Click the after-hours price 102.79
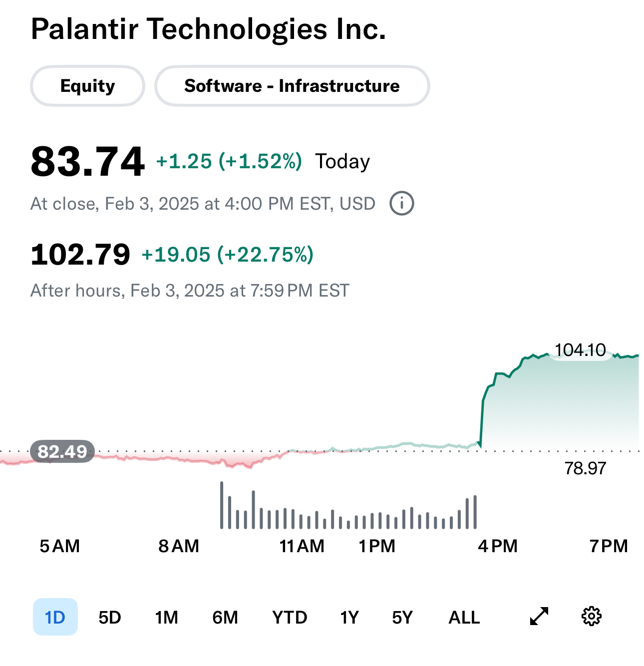This screenshot has width=644, height=666. [80, 255]
